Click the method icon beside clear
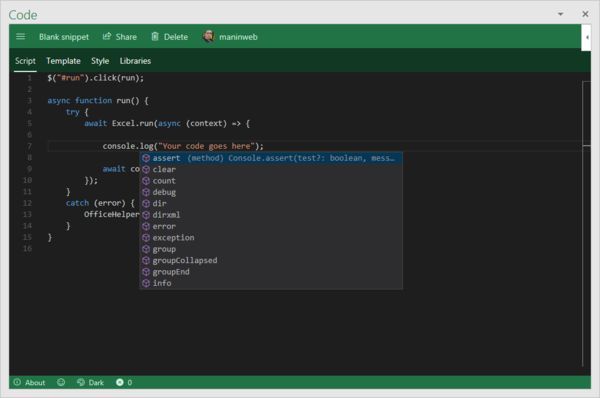 pyautogui.click(x=146, y=170)
